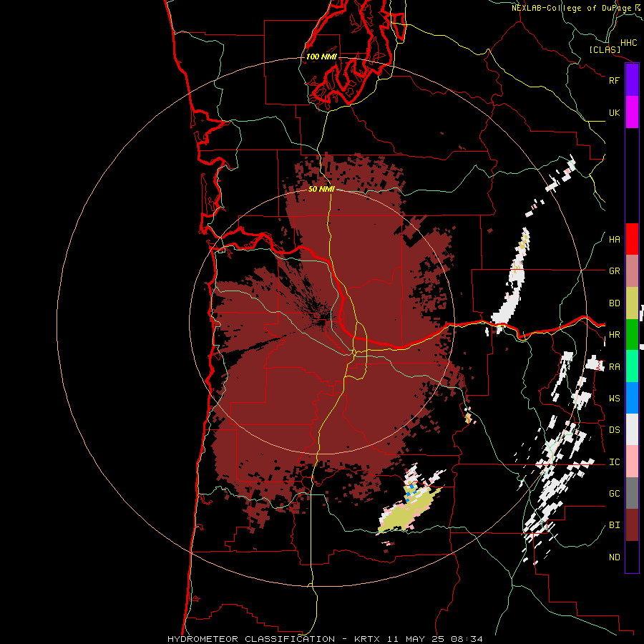Click the HA legend label
Image resolution: width=644 pixels, height=644 pixels.
(614, 239)
